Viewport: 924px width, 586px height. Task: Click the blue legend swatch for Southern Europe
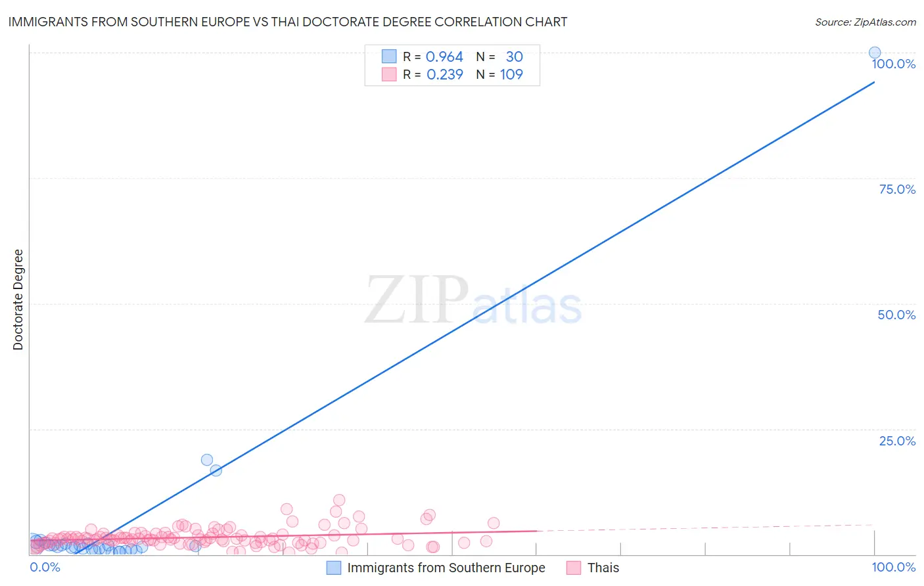334,568
